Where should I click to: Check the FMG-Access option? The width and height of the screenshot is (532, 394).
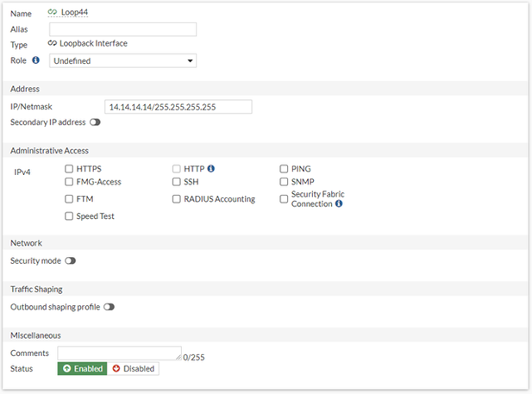[x=69, y=183]
